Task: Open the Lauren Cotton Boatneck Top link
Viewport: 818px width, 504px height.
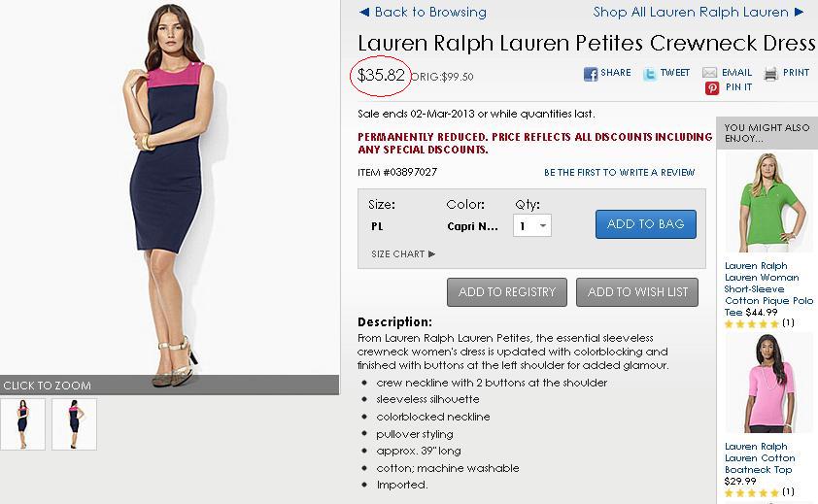Action: tap(760, 458)
